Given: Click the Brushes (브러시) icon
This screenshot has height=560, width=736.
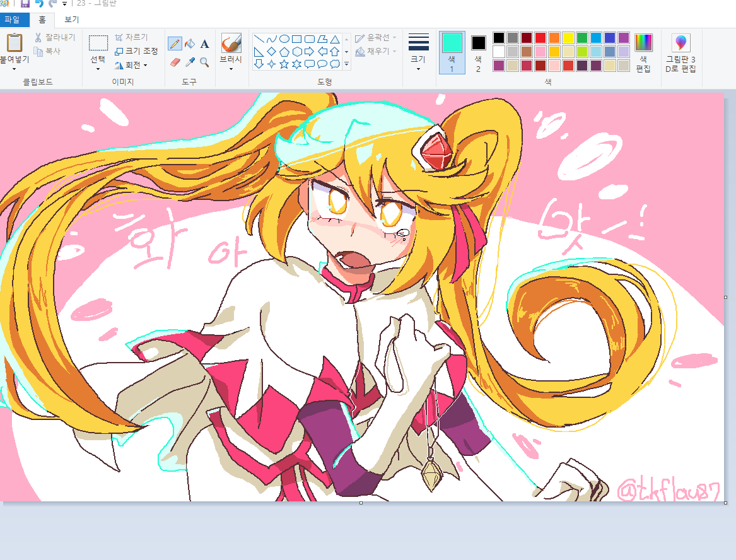Looking at the screenshot, I should (231, 43).
